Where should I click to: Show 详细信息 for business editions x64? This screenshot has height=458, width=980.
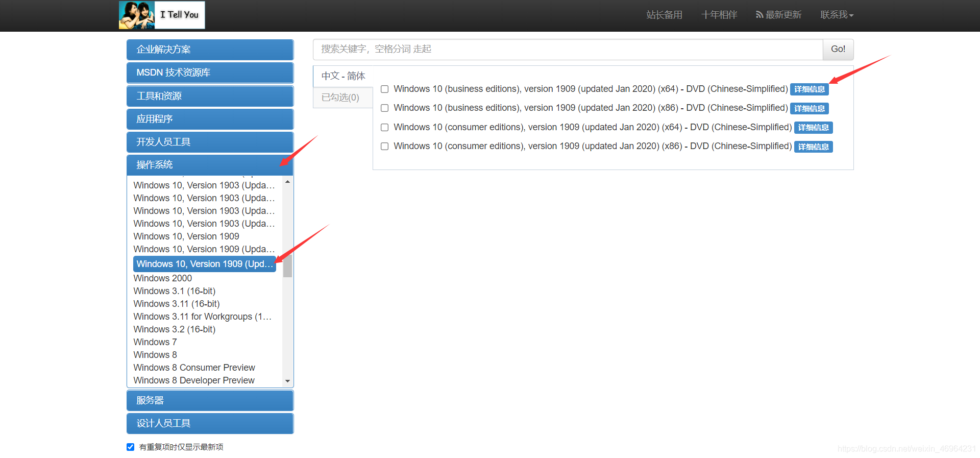click(810, 89)
